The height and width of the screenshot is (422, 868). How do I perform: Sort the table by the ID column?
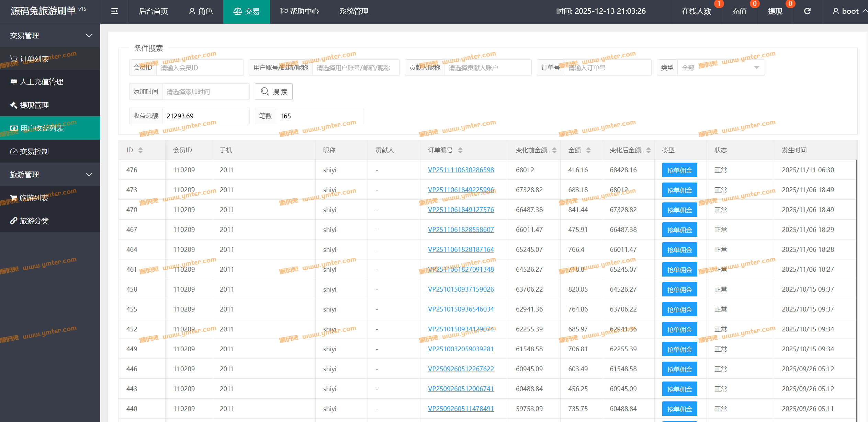click(140, 150)
